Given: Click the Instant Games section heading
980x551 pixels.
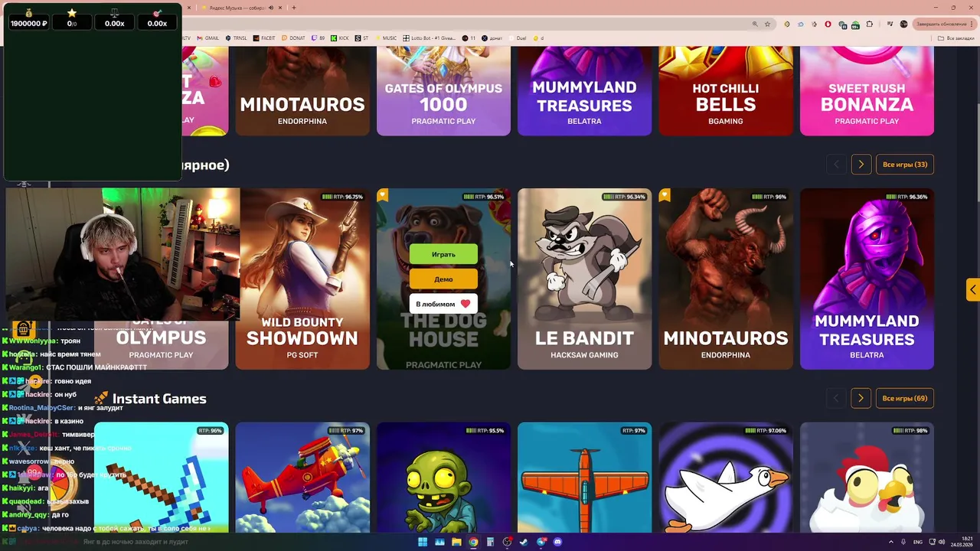Looking at the screenshot, I should pos(159,399).
